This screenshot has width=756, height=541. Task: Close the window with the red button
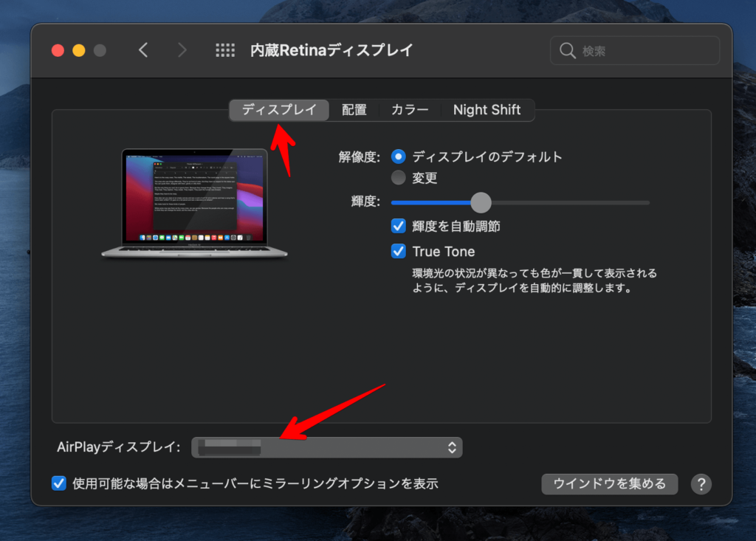pos(58,50)
